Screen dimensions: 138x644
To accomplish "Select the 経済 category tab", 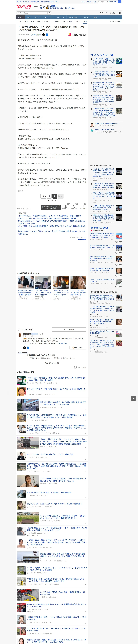I will (x=39, y=21).
